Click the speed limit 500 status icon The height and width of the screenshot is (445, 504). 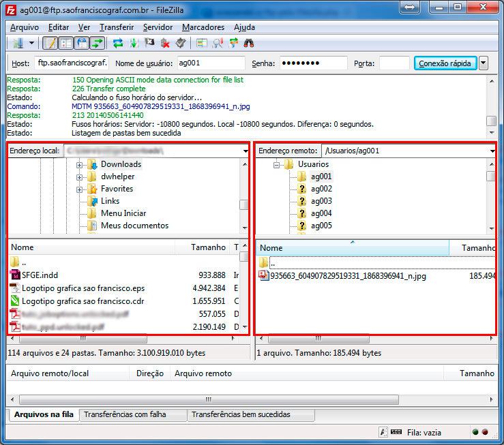(x=396, y=432)
